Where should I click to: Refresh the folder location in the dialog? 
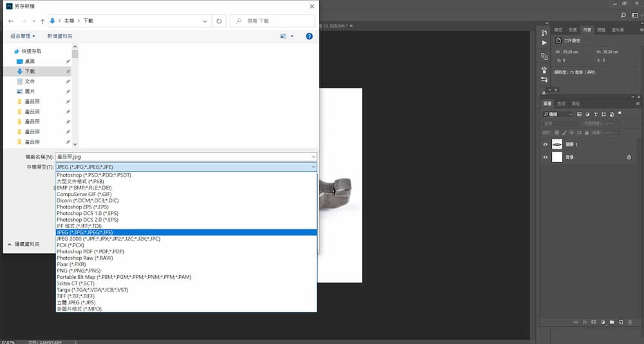[219, 21]
